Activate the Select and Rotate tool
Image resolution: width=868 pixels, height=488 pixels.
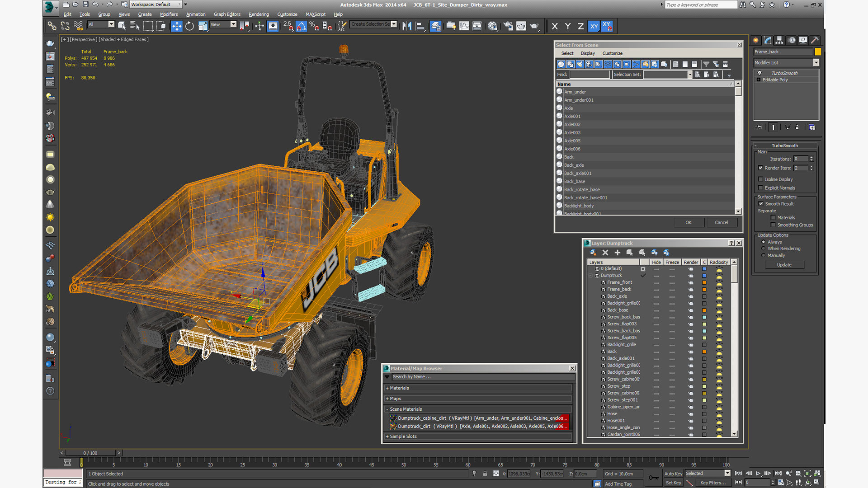tap(190, 26)
